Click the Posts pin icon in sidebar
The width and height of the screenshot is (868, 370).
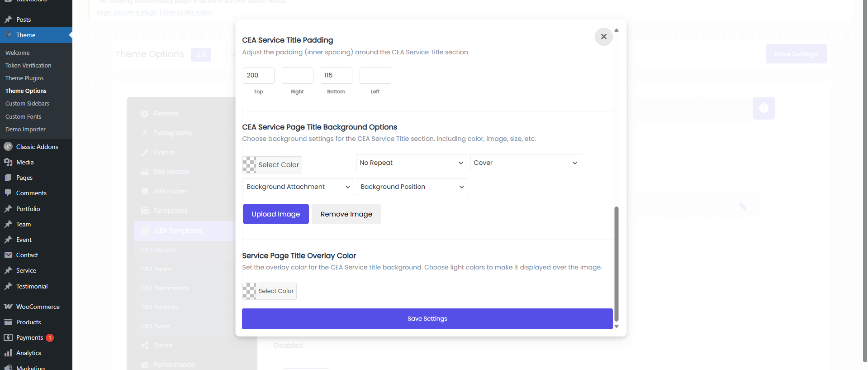pos(8,19)
